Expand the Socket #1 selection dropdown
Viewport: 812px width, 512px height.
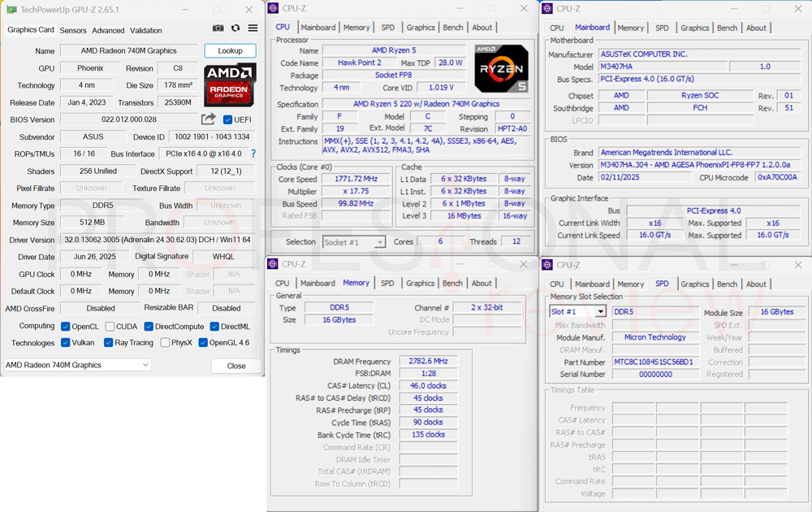click(354, 242)
